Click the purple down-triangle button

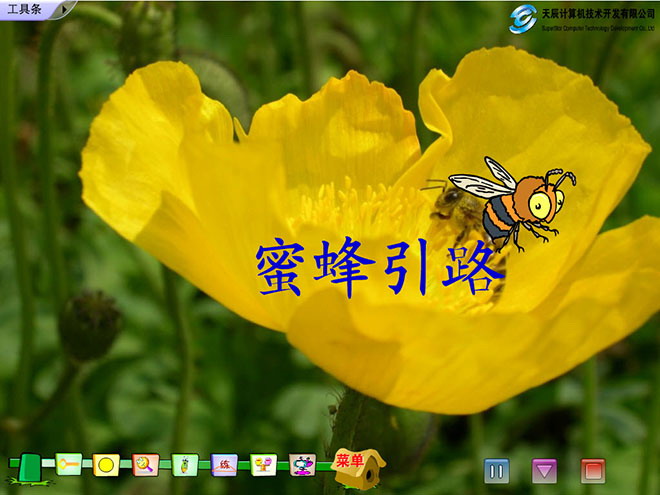click(544, 470)
